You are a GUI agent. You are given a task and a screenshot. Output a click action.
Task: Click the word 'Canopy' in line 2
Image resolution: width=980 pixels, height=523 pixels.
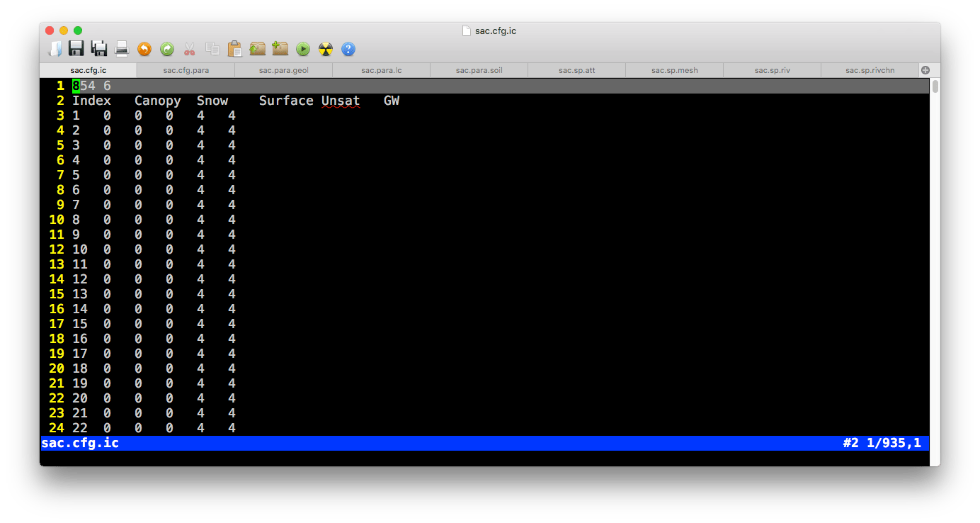point(158,101)
